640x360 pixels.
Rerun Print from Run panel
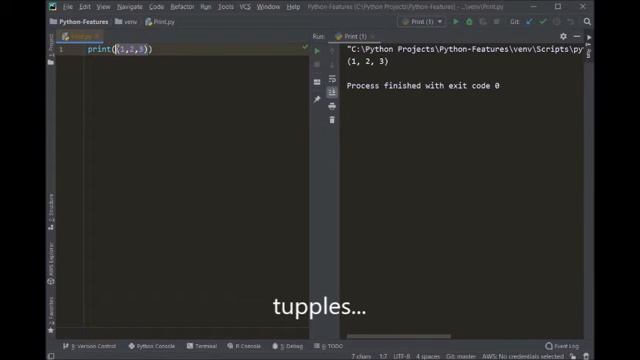[x=317, y=51]
